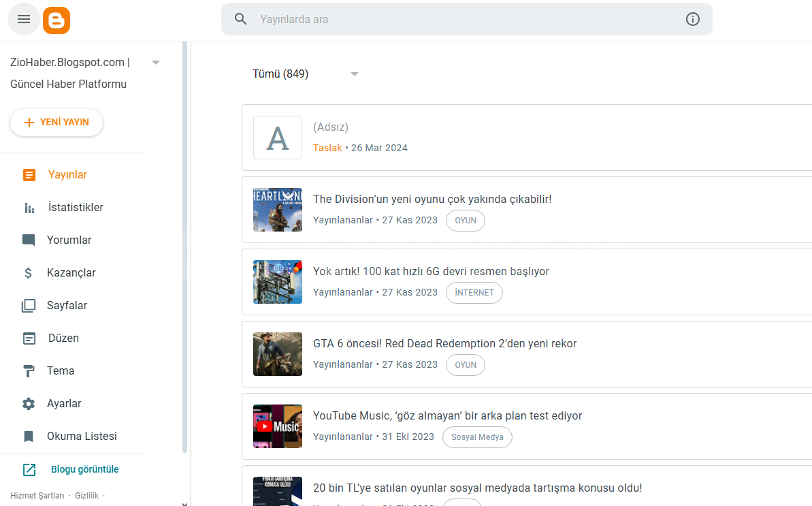
Task: Open Ayarlar settings label
Action: click(x=64, y=403)
